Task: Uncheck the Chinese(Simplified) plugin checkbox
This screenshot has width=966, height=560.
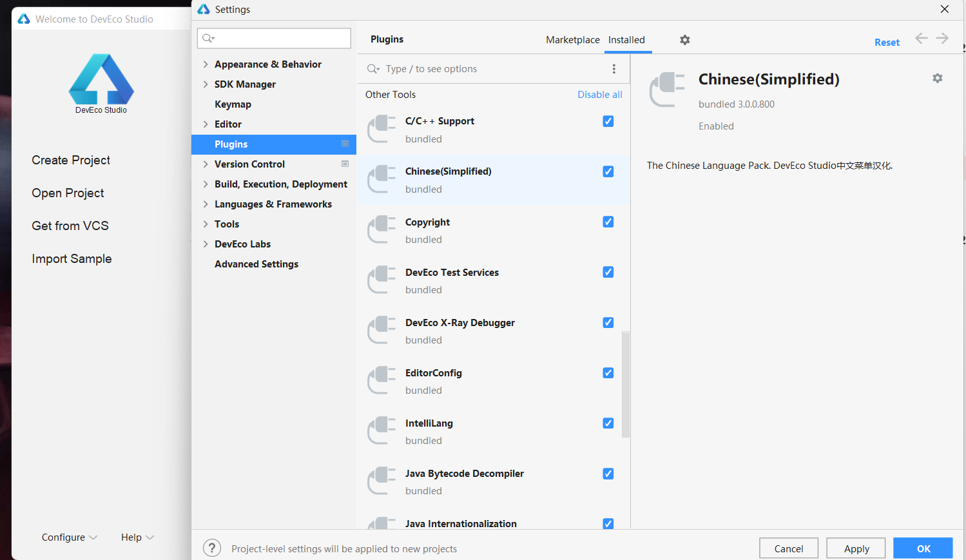Action: click(608, 171)
